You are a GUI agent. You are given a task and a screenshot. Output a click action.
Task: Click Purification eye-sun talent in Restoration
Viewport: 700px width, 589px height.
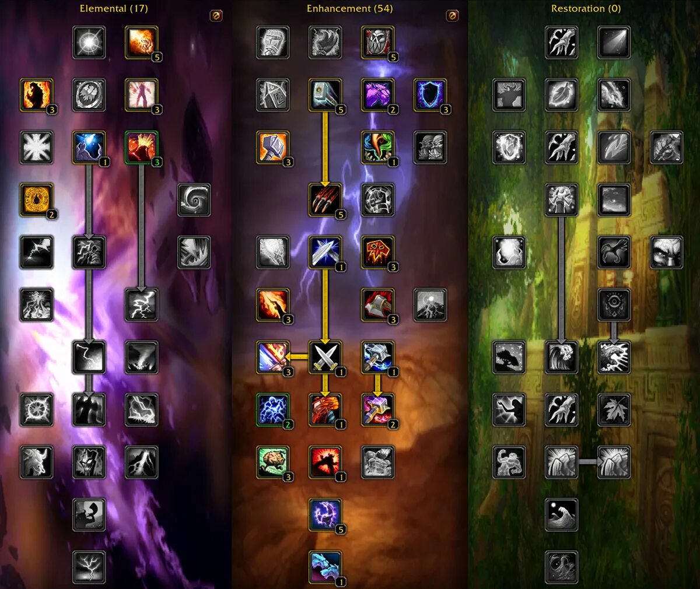point(614,305)
